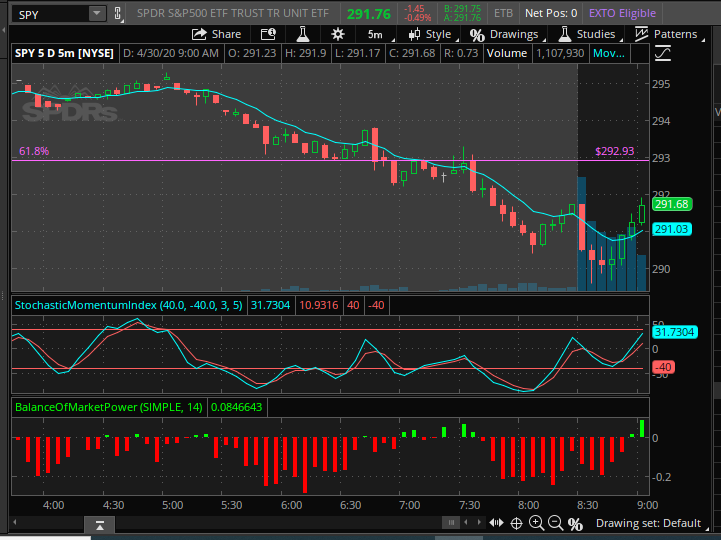
Task: Click the R: 0.73 range value
Action: 461,53
